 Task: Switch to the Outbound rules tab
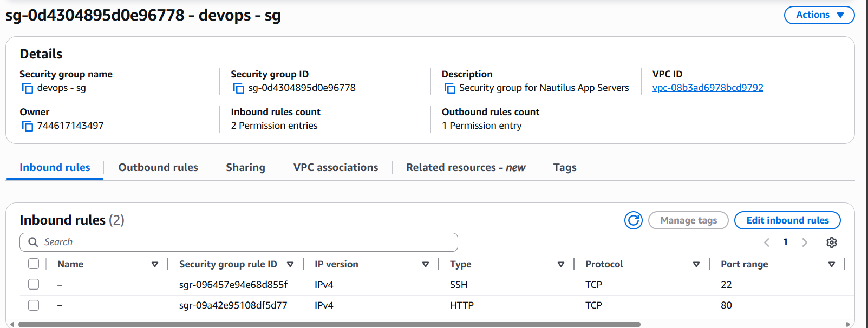tap(158, 168)
